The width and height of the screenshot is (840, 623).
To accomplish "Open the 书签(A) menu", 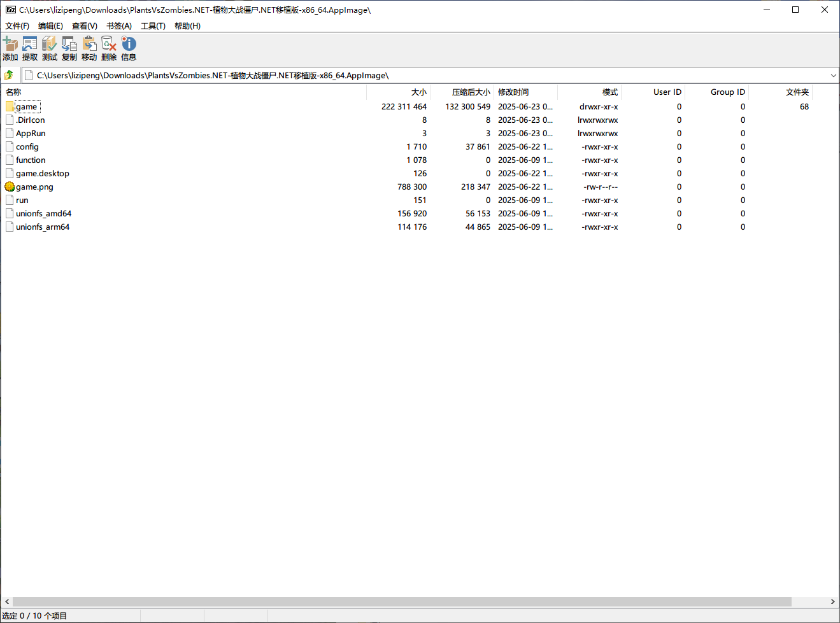I will [119, 26].
